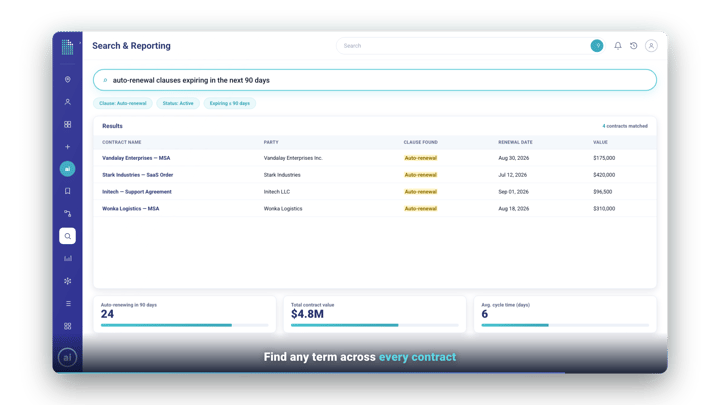720x405 pixels.
Task: Click value $175,000
Action: pyautogui.click(x=604, y=158)
